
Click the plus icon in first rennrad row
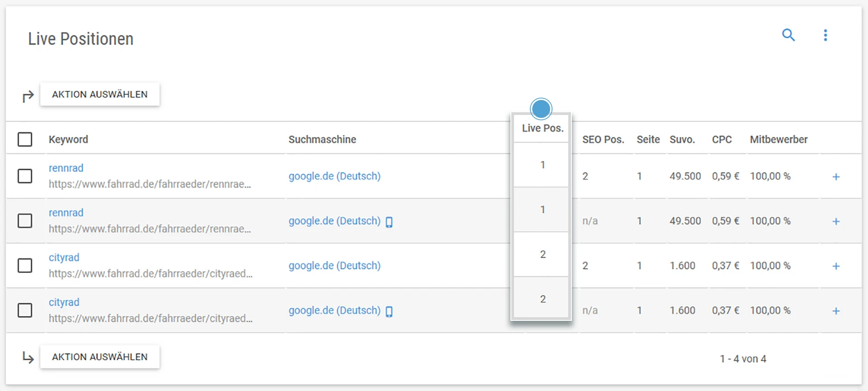click(x=836, y=176)
